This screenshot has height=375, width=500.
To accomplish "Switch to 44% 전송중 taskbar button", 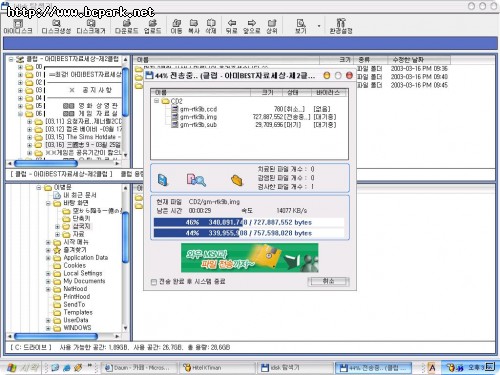I will click(373, 368).
